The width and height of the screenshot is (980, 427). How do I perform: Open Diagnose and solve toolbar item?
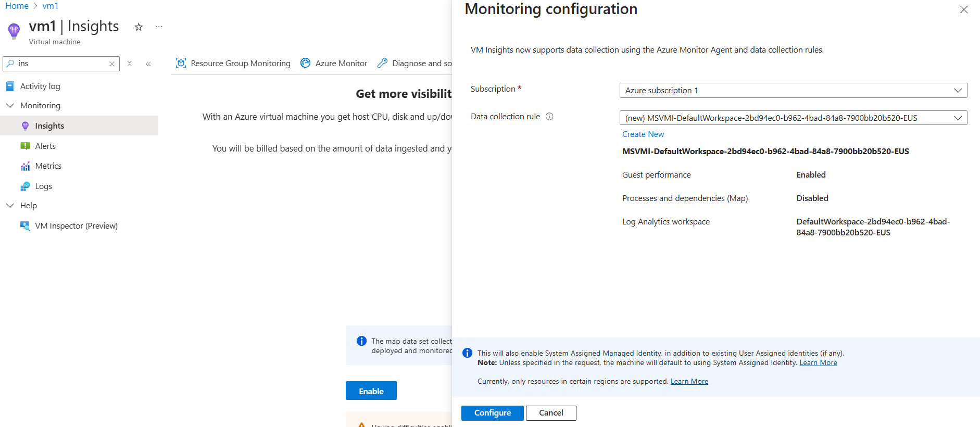[x=415, y=63]
